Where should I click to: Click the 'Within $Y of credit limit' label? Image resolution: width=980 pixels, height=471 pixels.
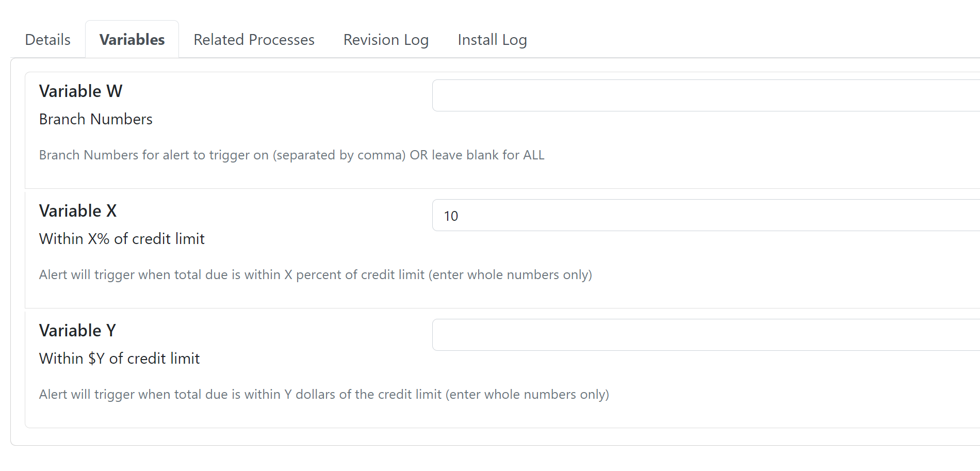click(119, 359)
